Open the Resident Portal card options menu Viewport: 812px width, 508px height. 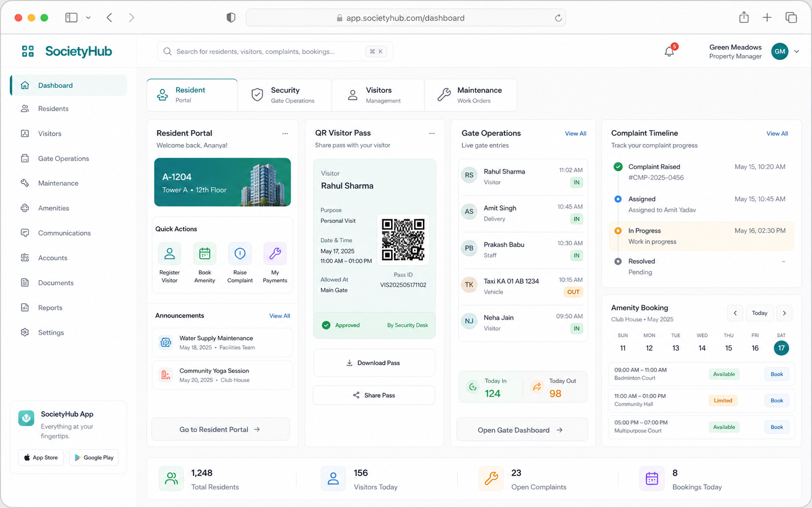(x=285, y=134)
